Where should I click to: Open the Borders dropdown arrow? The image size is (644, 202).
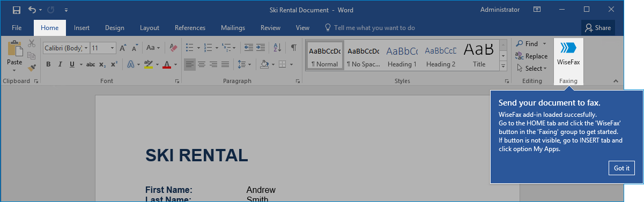(291, 65)
